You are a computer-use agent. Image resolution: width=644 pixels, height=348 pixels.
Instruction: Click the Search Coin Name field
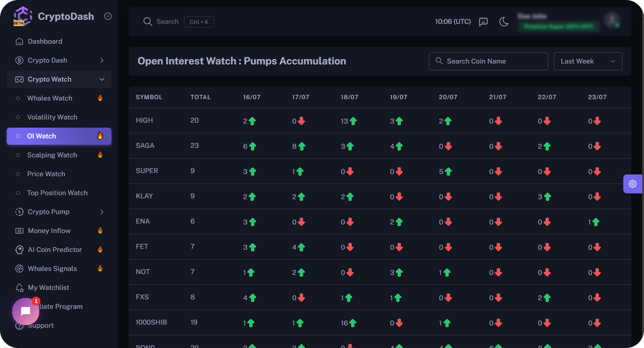pyautogui.click(x=488, y=61)
